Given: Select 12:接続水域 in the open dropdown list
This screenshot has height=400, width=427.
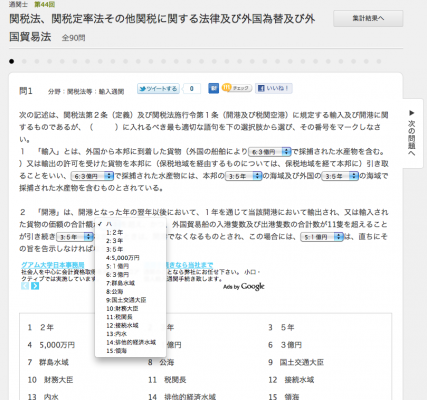Looking at the screenshot, I should tap(131, 325).
